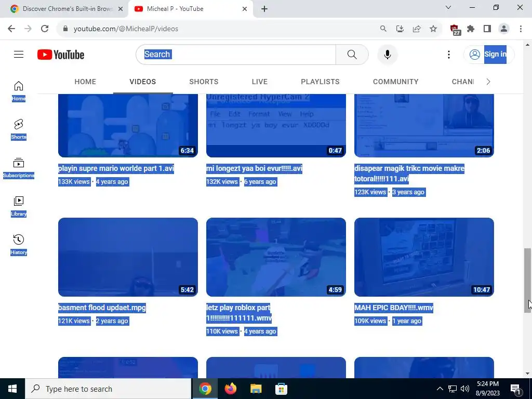This screenshot has width=532, height=399.
Task: Click the 5:42 basement flood thumbnail
Action: click(128, 257)
